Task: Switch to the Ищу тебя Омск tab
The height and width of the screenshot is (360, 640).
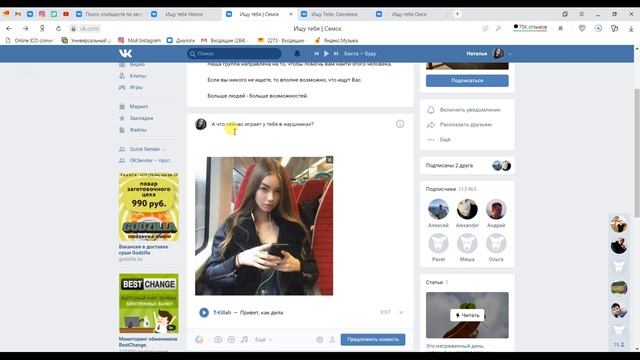Action: pyautogui.click(x=409, y=14)
